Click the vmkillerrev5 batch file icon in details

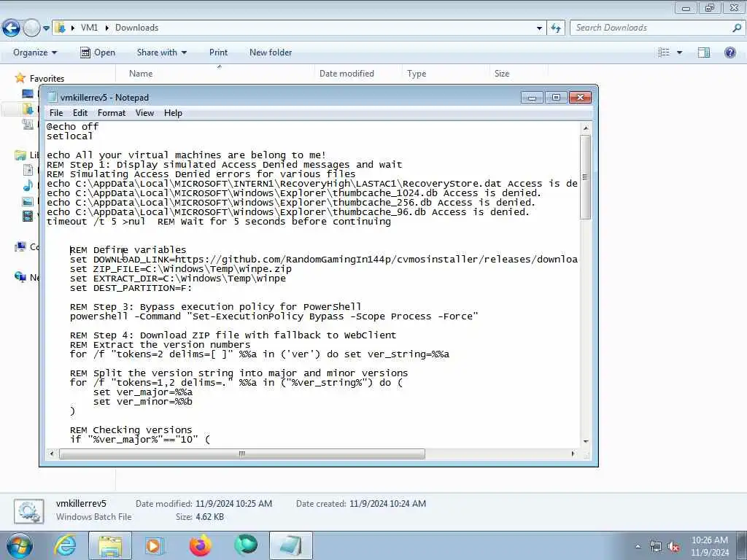pyautogui.click(x=29, y=511)
